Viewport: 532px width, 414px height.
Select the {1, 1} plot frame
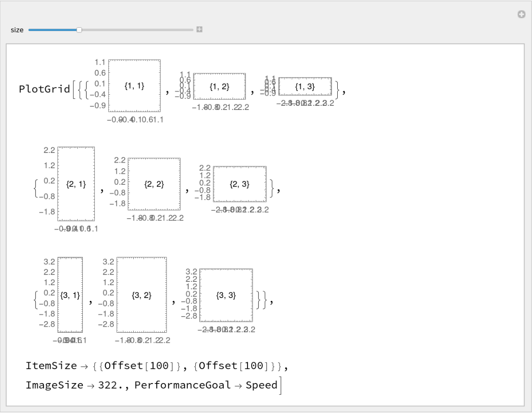(x=134, y=86)
